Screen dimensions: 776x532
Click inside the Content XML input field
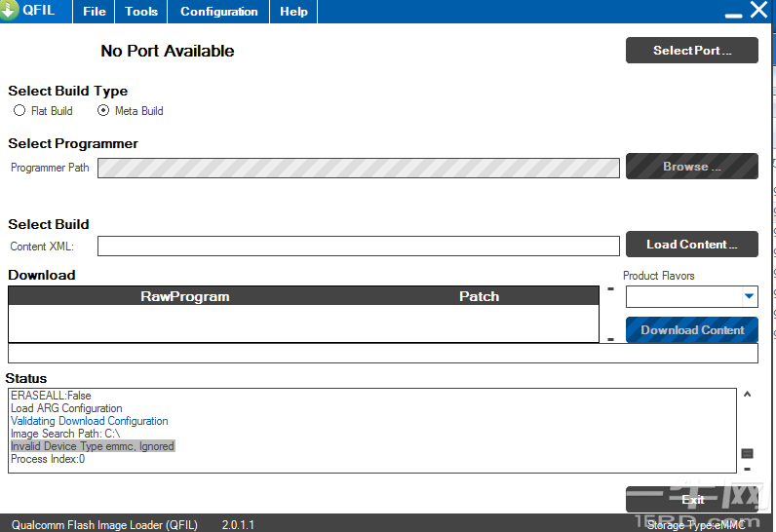pos(358,247)
